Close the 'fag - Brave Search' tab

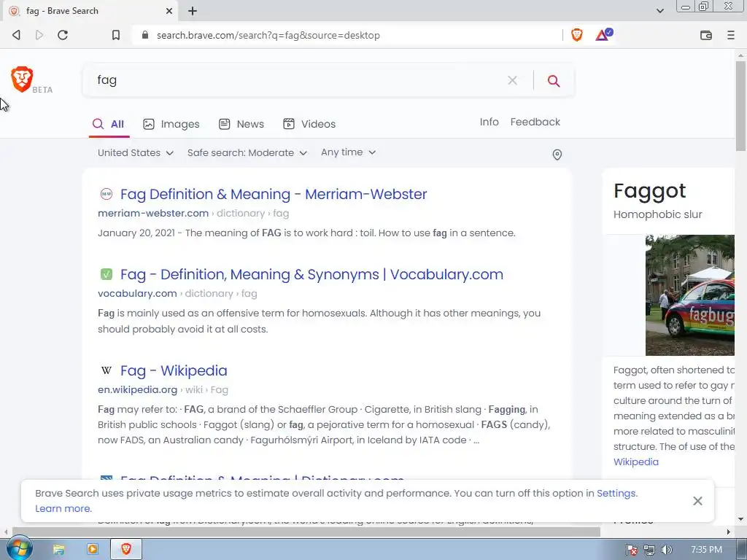click(169, 10)
